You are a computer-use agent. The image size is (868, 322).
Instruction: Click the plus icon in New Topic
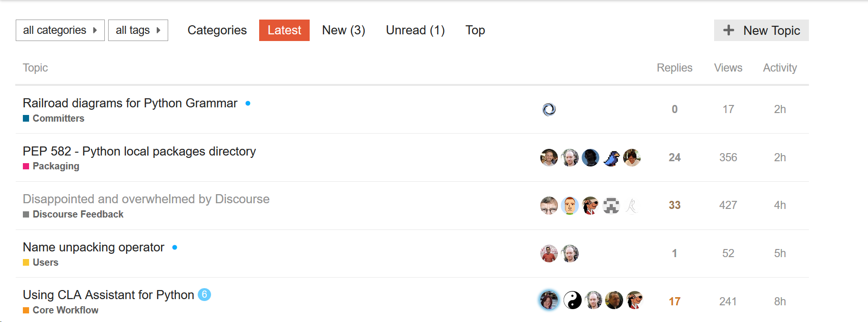728,31
